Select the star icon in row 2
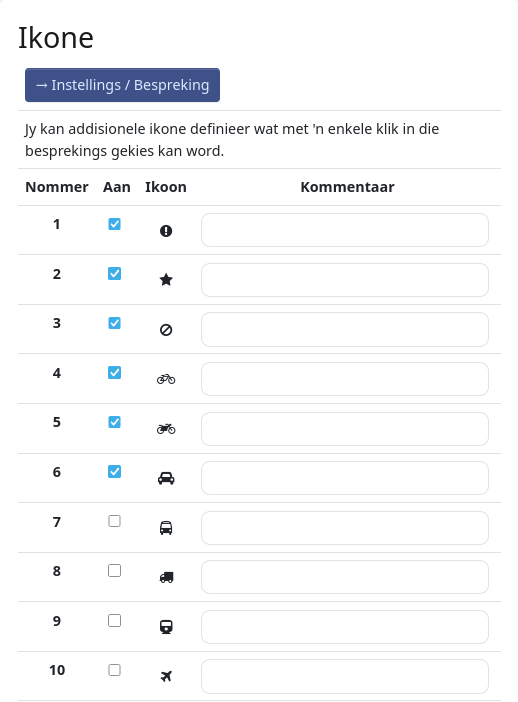The image size is (518, 702). tap(166, 280)
